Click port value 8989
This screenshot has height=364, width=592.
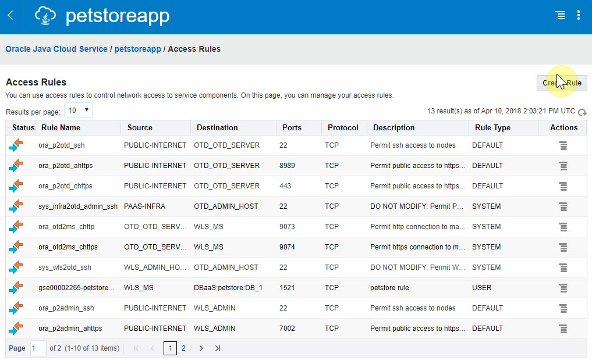coord(287,166)
